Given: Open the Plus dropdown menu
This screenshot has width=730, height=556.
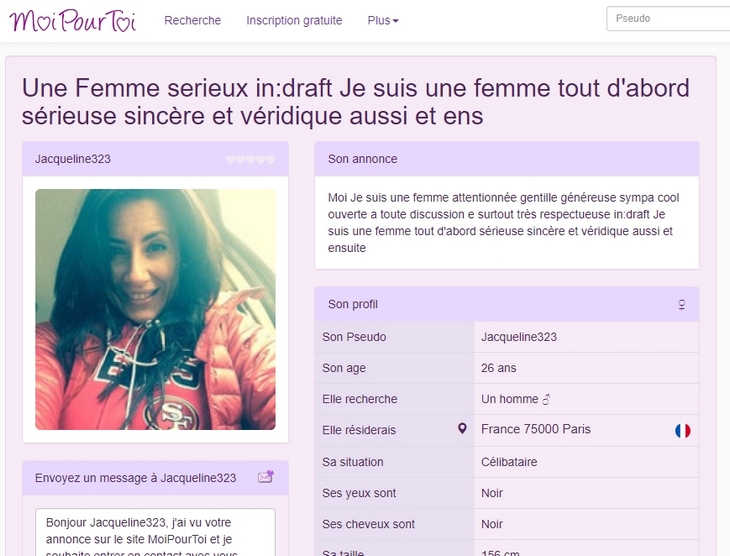Looking at the screenshot, I should point(383,20).
